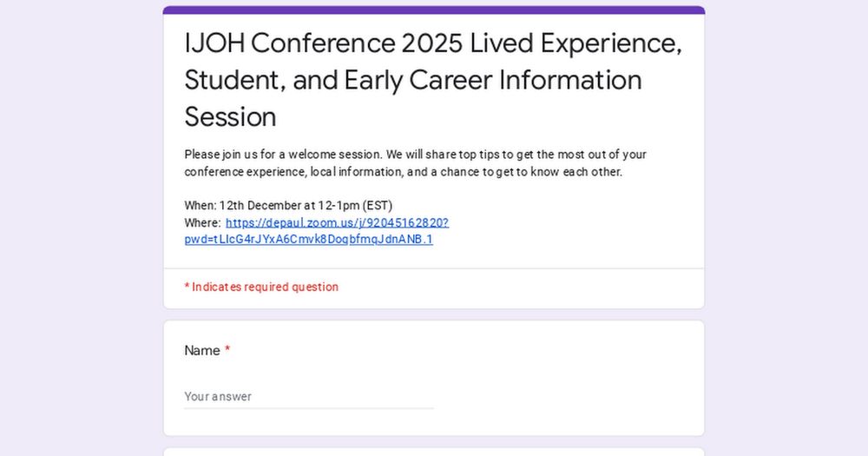Screen dimensions: 868x456
Task: Click the red asterisk beside Name
Action: coord(227,350)
